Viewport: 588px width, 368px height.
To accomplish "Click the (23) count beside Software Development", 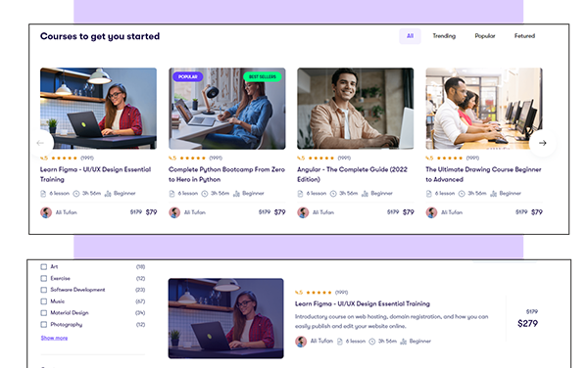I will point(140,290).
